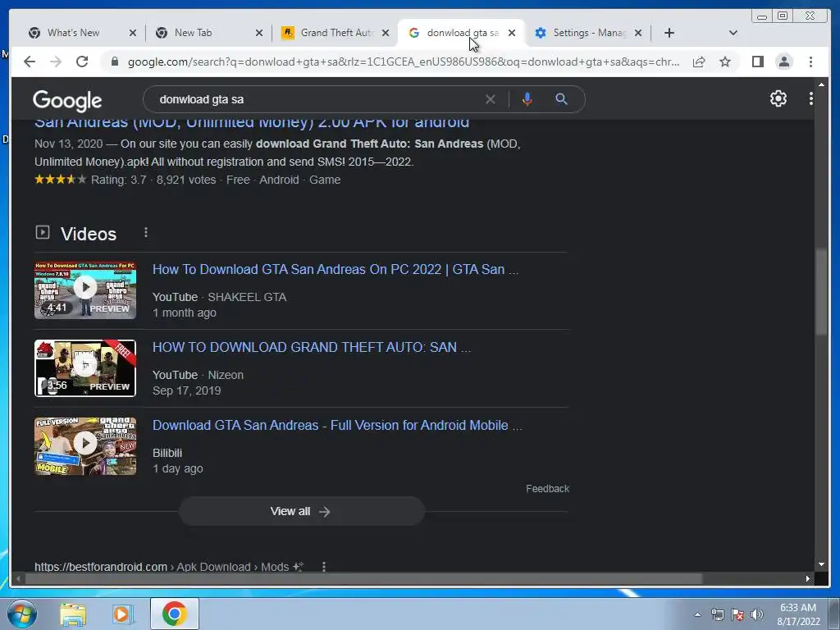Show hidden system tray icons
Viewport: 840px width, 630px height.
(697, 614)
